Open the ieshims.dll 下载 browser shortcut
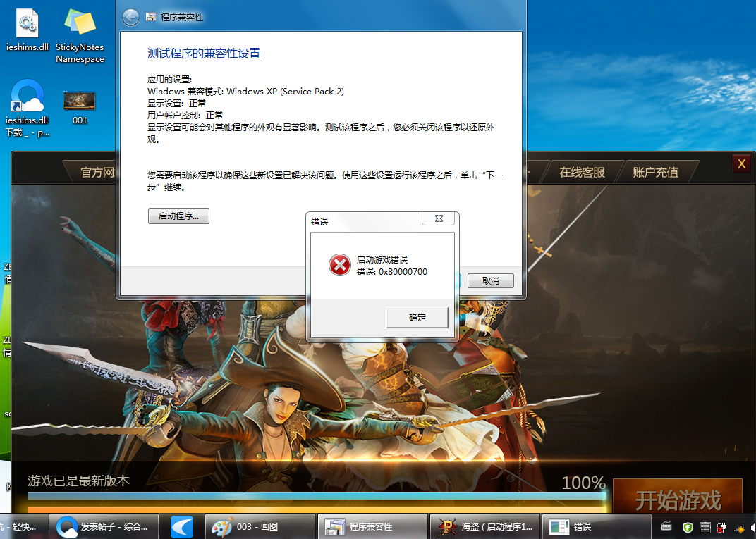This screenshot has height=539, width=756. pyautogui.click(x=28, y=109)
